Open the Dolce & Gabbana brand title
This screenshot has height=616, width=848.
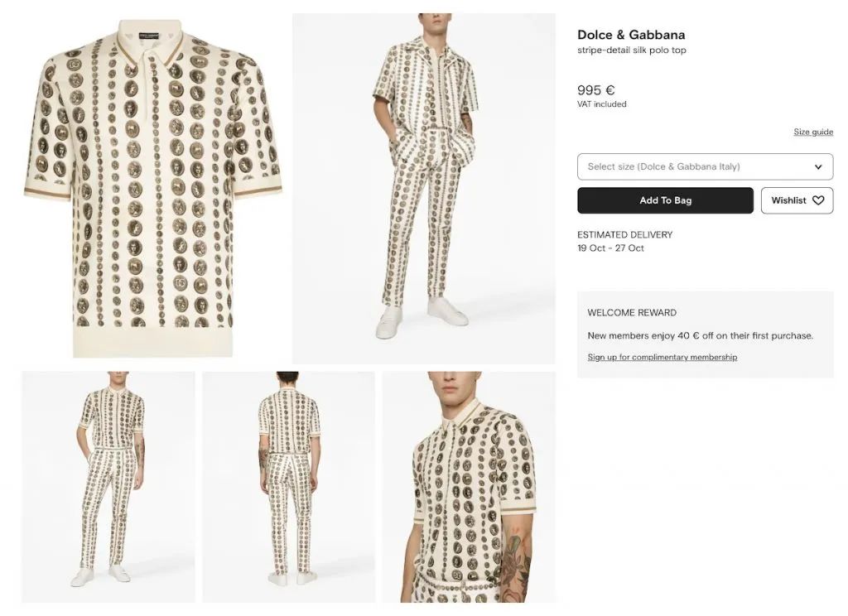631,35
